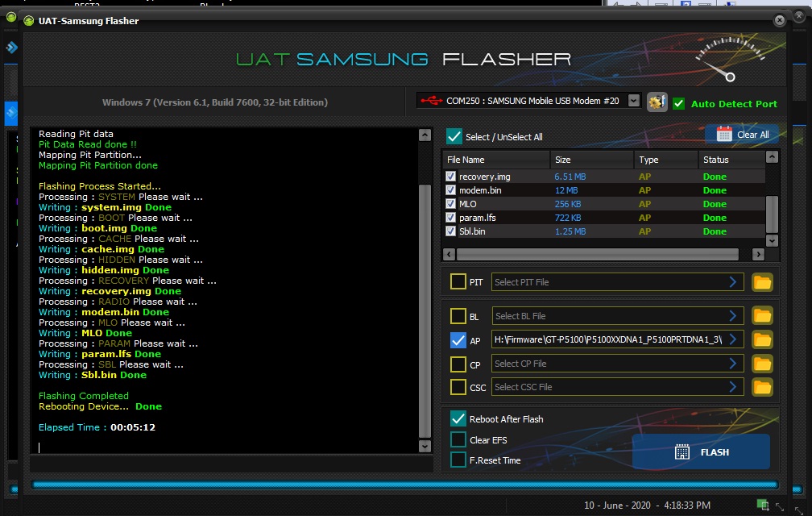812x516 pixels.
Task: Click the arrow icon in PIT file field
Action: click(x=733, y=282)
